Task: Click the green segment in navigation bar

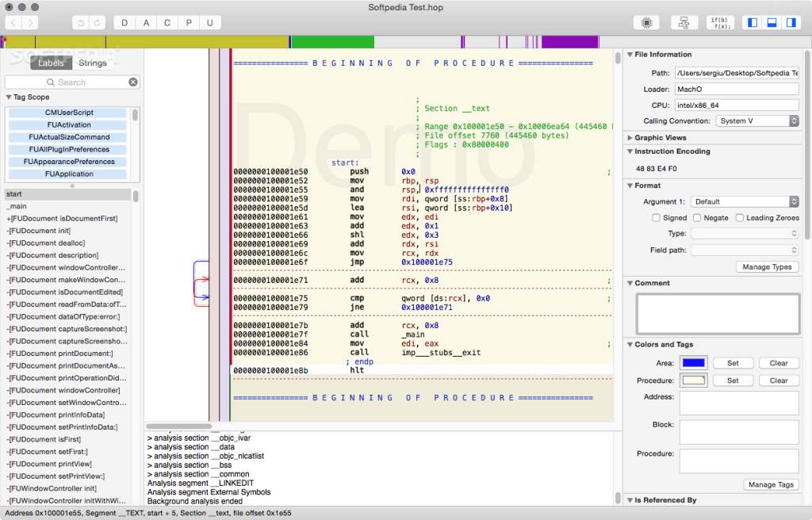Action: pyautogui.click(x=332, y=42)
